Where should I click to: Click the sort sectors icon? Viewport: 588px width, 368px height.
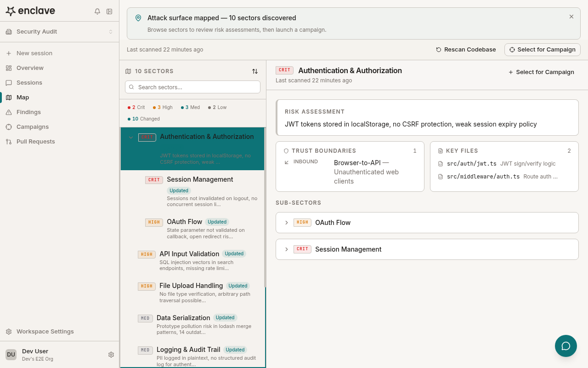click(x=255, y=71)
